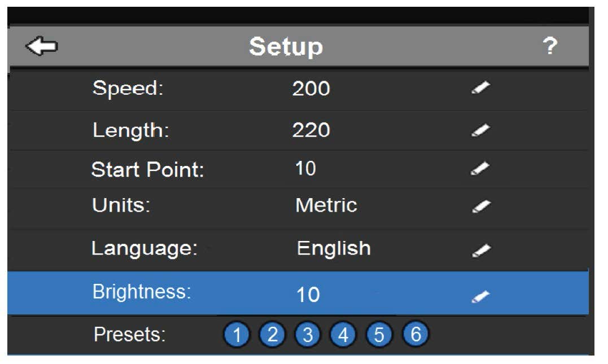This screenshot has height=364, width=608.
Task: Load preset number 4
Action: (x=343, y=334)
